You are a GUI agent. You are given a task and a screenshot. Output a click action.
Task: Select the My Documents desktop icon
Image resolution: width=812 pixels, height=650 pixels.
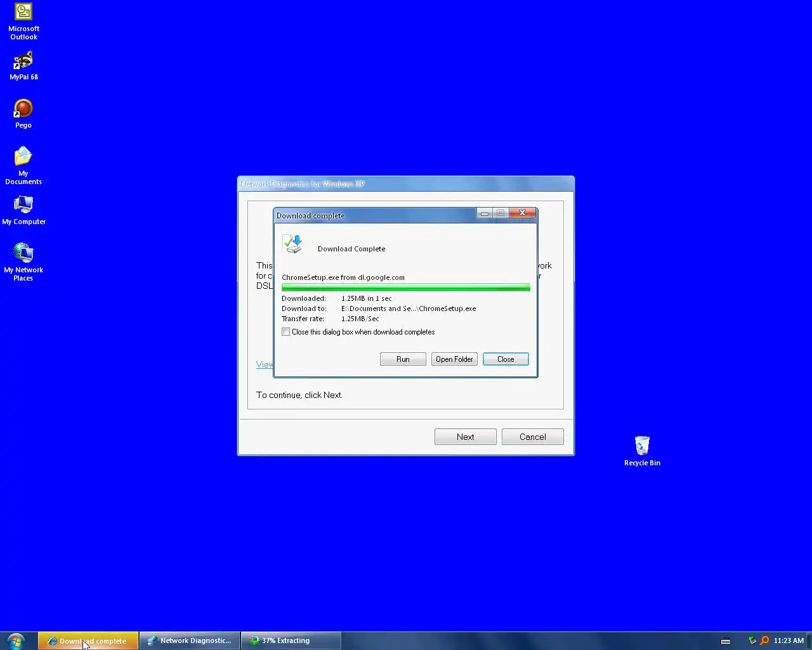click(23, 166)
